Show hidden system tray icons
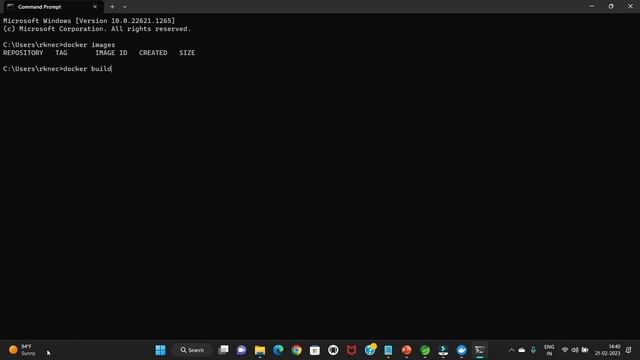The image size is (640, 360). point(511,350)
